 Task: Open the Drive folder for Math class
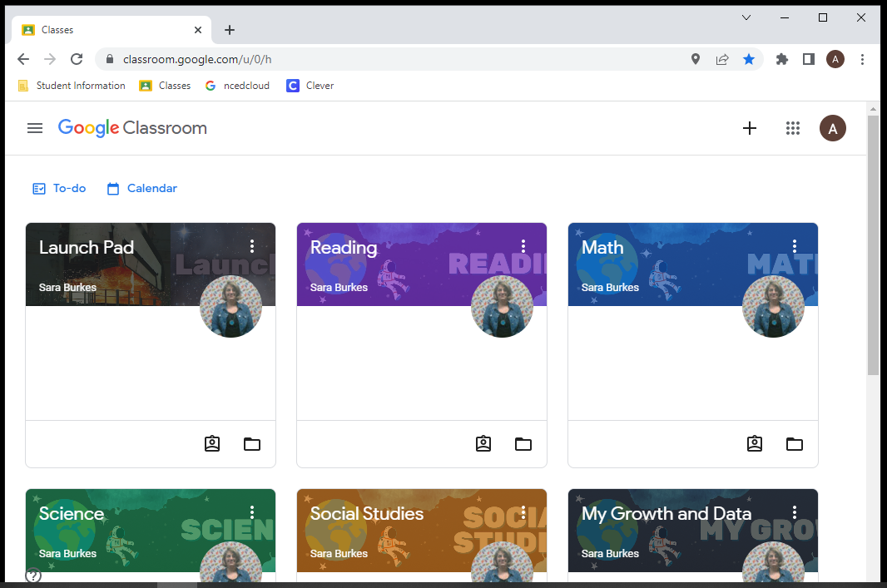795,444
